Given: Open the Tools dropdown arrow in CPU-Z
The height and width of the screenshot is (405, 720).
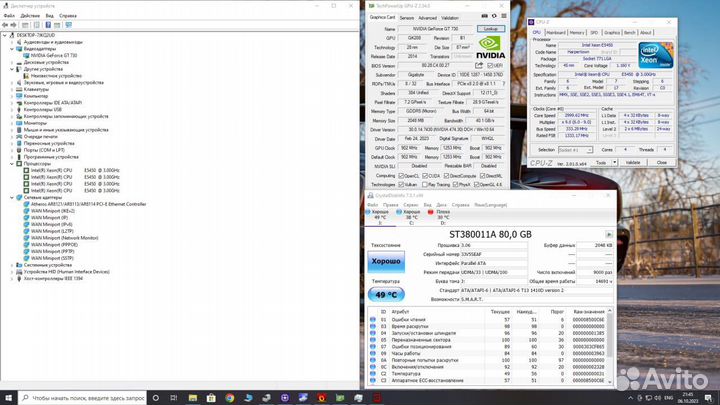Looking at the screenshot, I should 614,163.
